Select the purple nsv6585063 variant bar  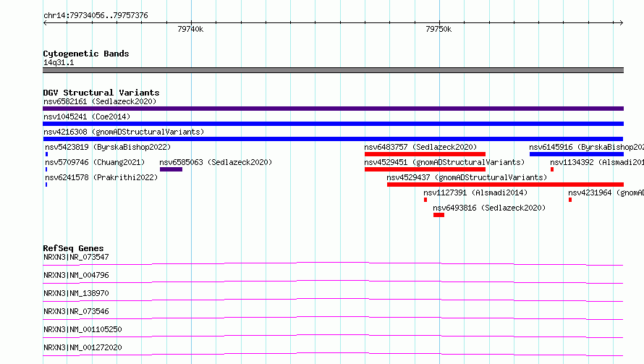(171, 169)
